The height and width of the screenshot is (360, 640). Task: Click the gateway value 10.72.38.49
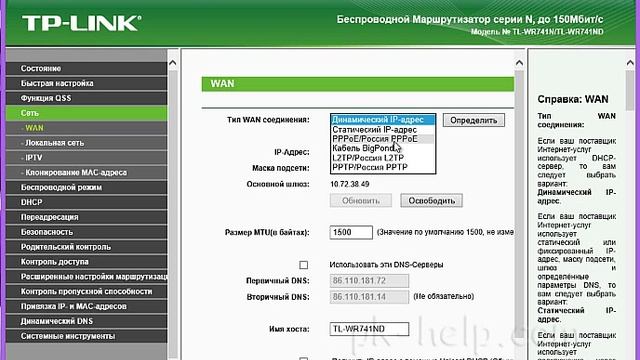click(x=350, y=184)
